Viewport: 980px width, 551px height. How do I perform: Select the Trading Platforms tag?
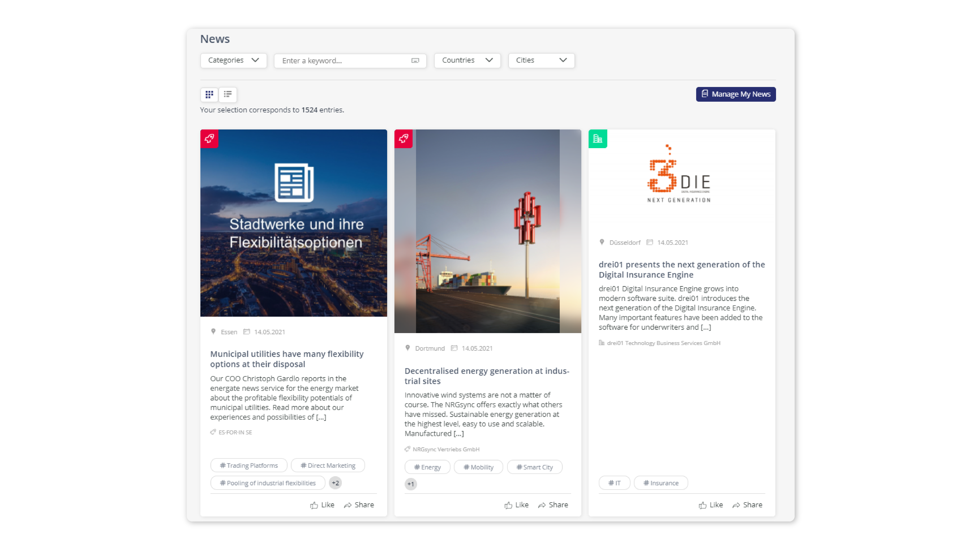(x=249, y=465)
